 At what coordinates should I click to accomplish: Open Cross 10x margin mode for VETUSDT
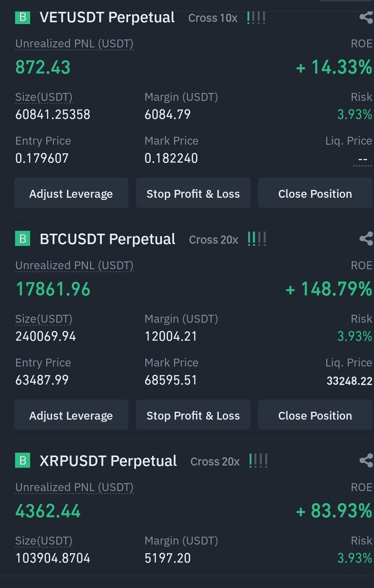(213, 18)
